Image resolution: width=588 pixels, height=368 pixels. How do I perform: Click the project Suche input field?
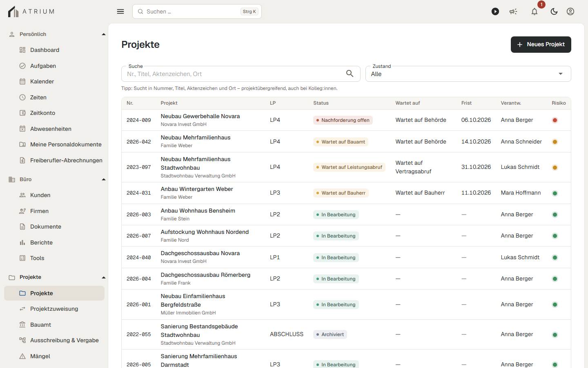(x=241, y=74)
